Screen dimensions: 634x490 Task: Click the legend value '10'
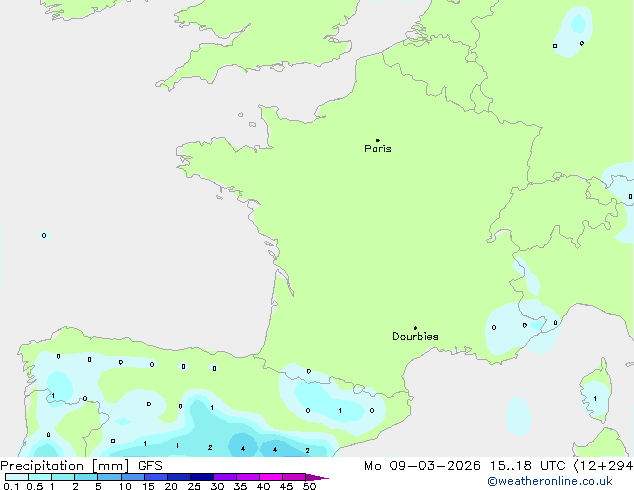point(125,486)
